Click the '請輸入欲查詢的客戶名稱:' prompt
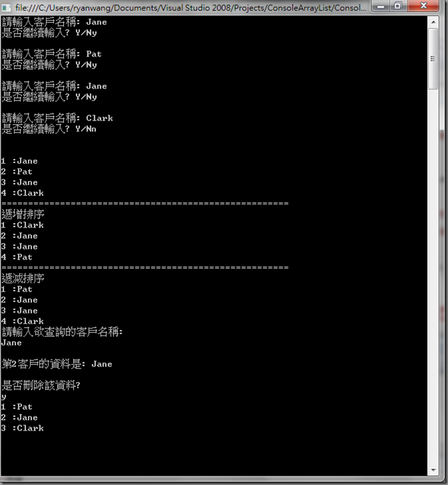Screen dimensions: 448x485 point(62,332)
